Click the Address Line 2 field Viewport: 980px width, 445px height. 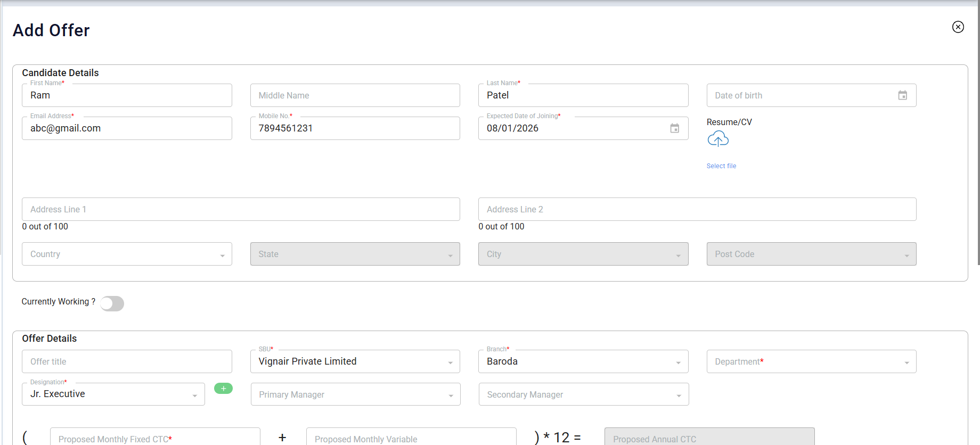[x=697, y=209]
